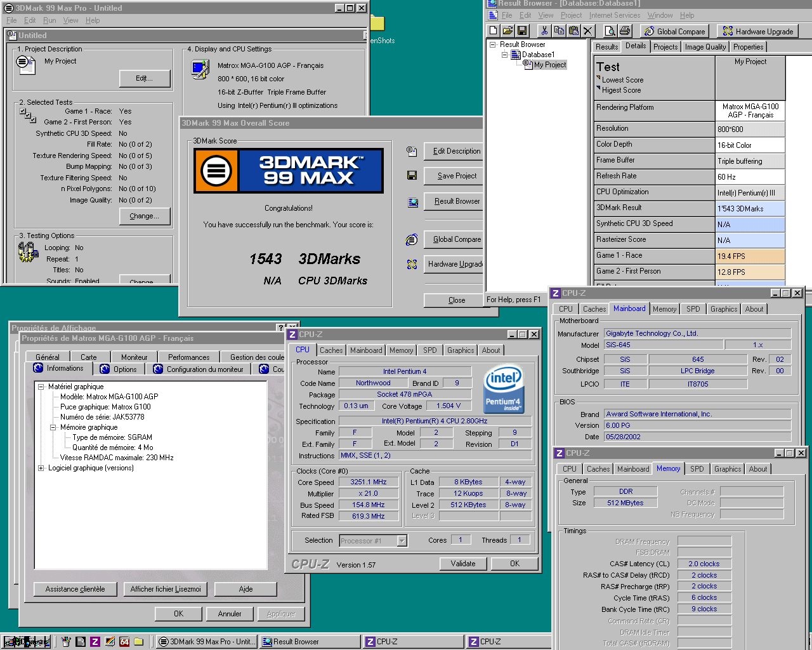Viewport: 812px width, 650px height.
Task: Click the Database1 icon in Result Browser tree
Action: point(515,55)
